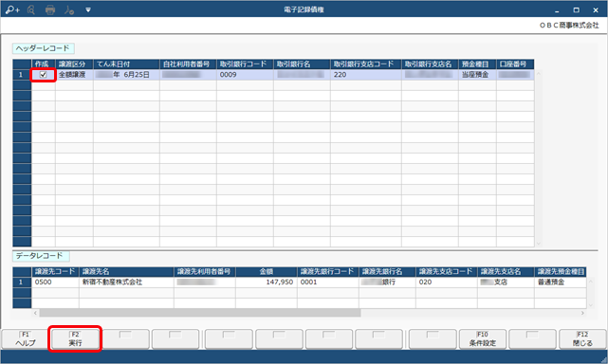This screenshot has height=364, width=608.
Task: Click the データレコード horizontal scrollbar thumb
Action: [200, 313]
